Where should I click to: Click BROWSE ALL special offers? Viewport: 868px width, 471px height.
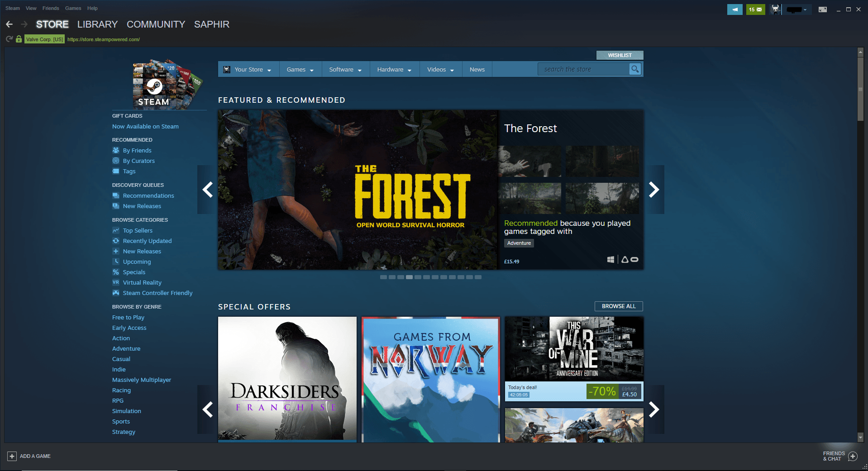click(x=619, y=306)
